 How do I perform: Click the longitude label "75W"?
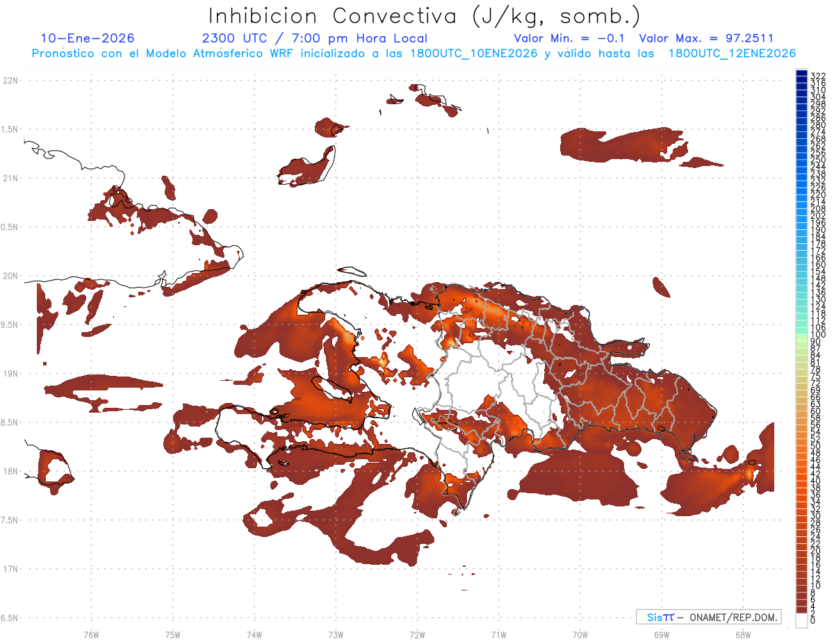click(172, 634)
